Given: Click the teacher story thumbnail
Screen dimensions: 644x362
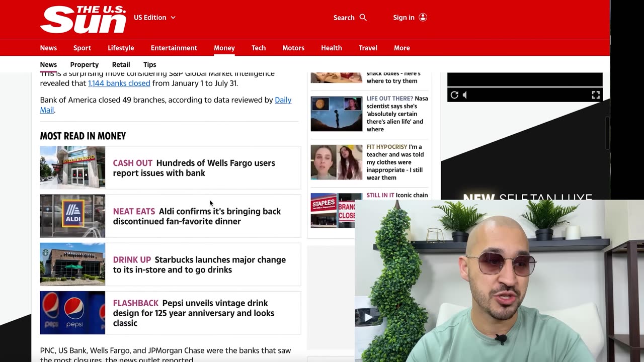Looking at the screenshot, I should click(x=336, y=162).
